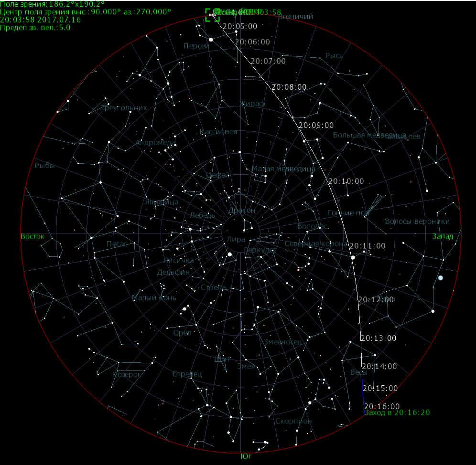Select the pale blue planet disc near Запад
This screenshot has width=476, height=465.
tap(440, 277)
